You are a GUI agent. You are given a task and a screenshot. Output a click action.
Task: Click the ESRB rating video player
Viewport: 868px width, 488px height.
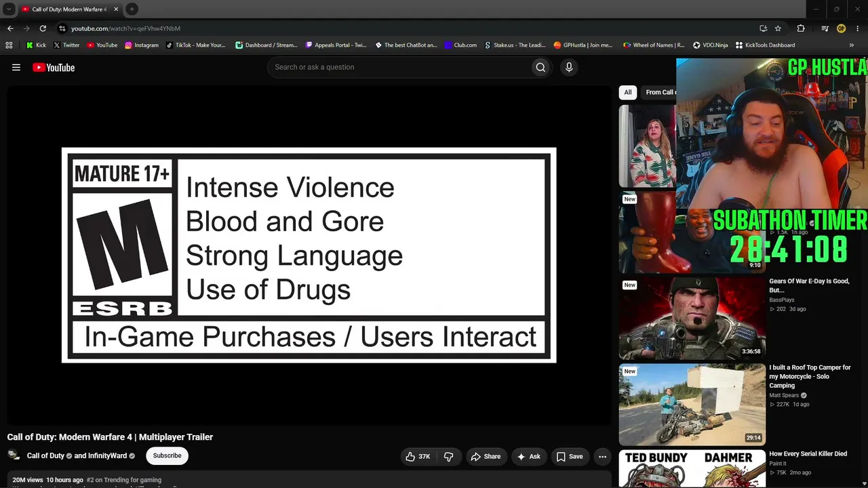click(309, 255)
